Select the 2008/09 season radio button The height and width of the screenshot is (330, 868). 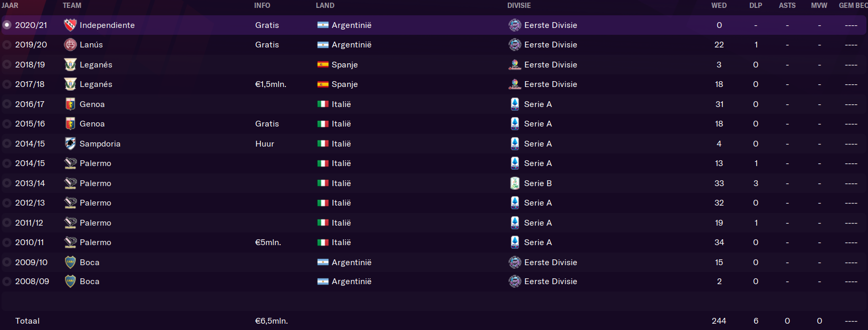click(x=7, y=282)
